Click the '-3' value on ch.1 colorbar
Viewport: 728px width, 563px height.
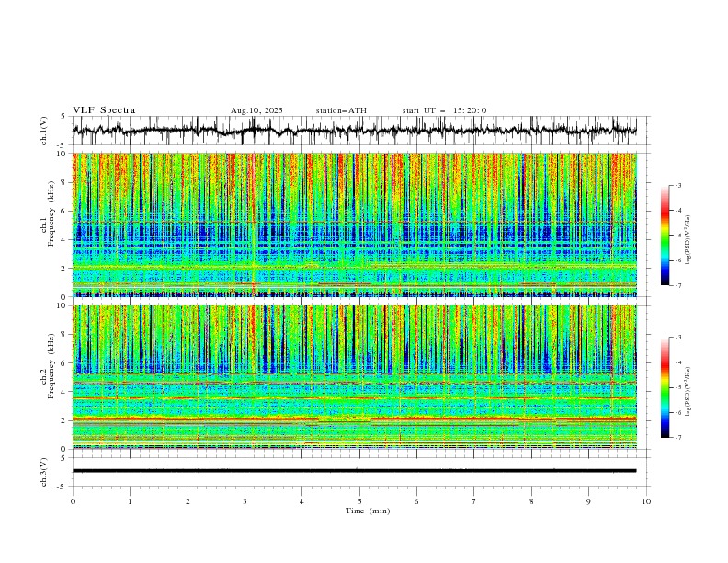pos(677,185)
